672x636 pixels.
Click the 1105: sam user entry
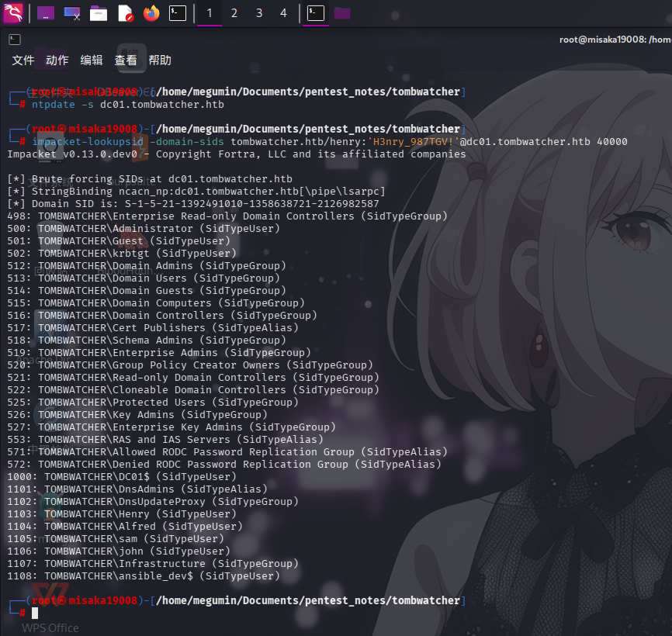click(x=116, y=539)
